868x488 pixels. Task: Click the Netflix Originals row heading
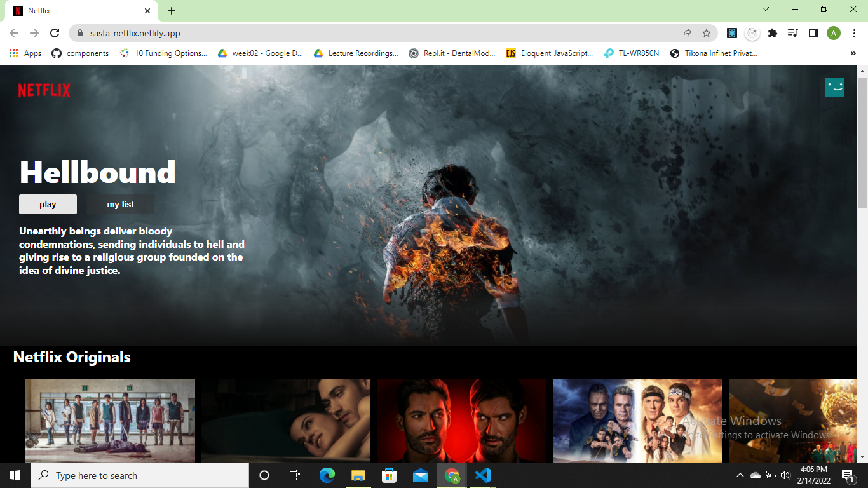pyautogui.click(x=72, y=357)
